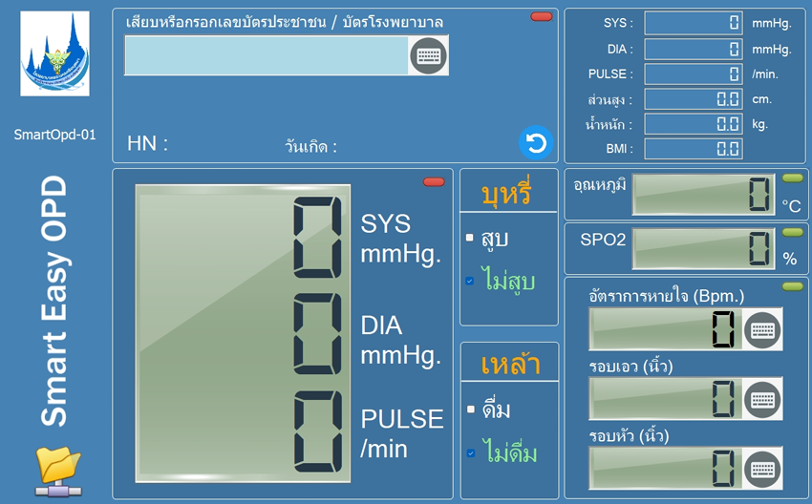Viewport: 812px width, 504px height.
Task: Toggle ไม่สูบ non-smoking checkbox
Action: click(x=470, y=282)
